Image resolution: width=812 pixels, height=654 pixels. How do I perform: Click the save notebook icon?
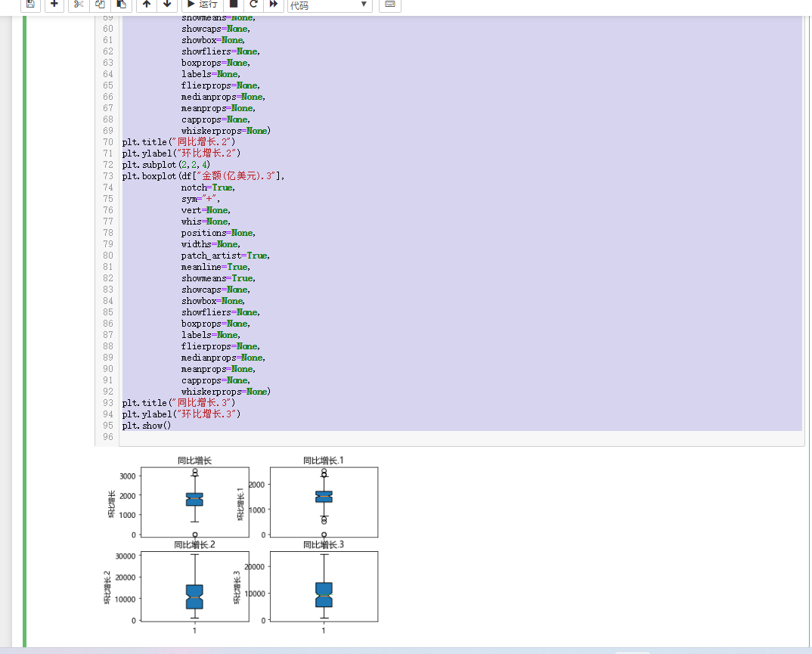coord(30,4)
